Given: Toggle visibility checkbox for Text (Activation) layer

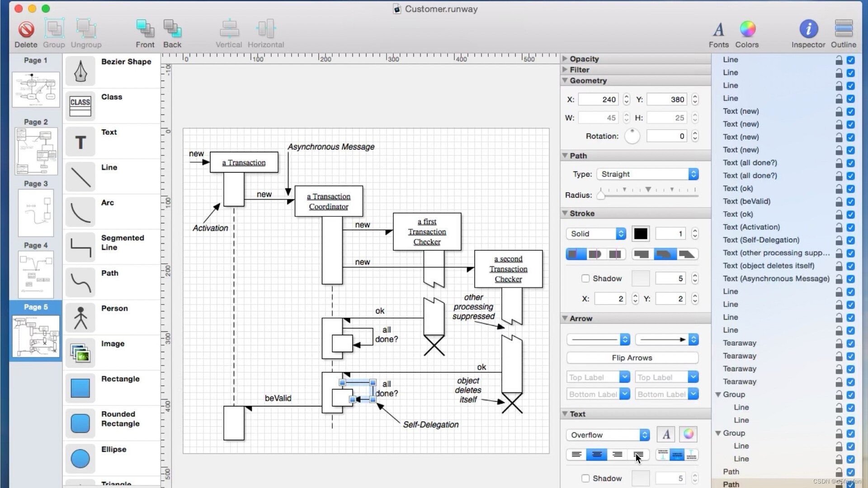Looking at the screenshot, I should coord(850,227).
